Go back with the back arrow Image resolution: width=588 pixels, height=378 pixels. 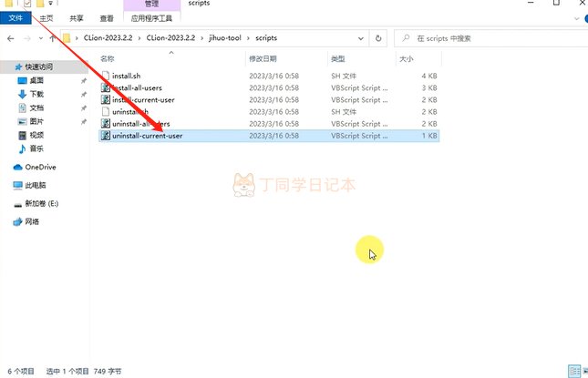11,38
